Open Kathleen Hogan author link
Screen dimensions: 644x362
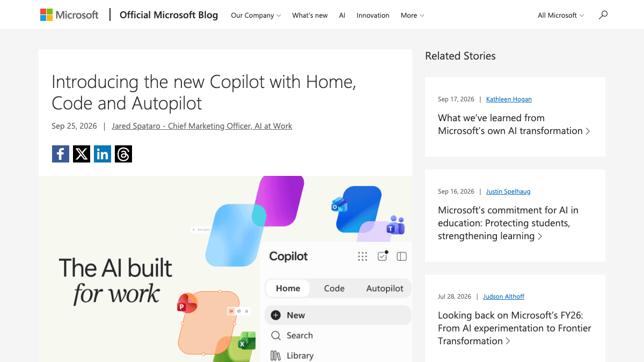tap(509, 99)
